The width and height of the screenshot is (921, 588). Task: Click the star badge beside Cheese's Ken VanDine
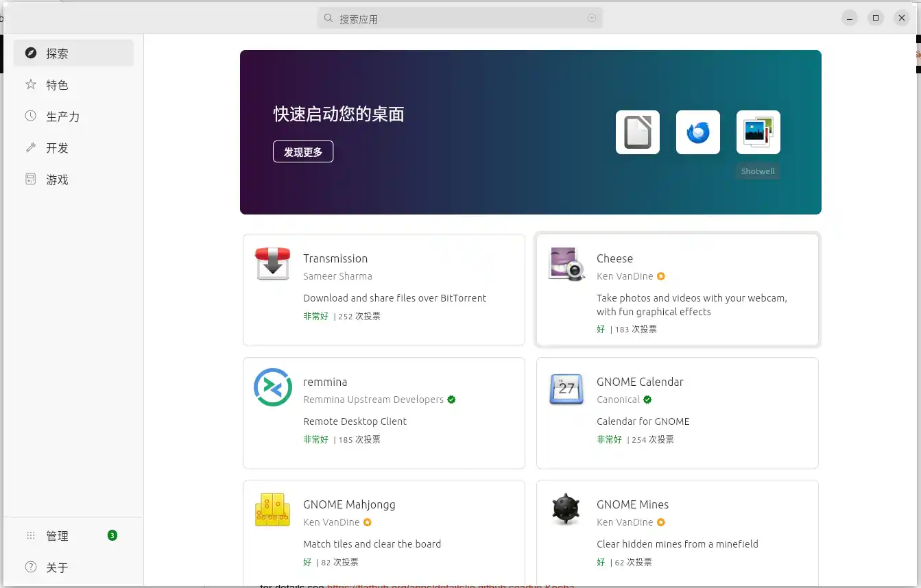point(661,276)
